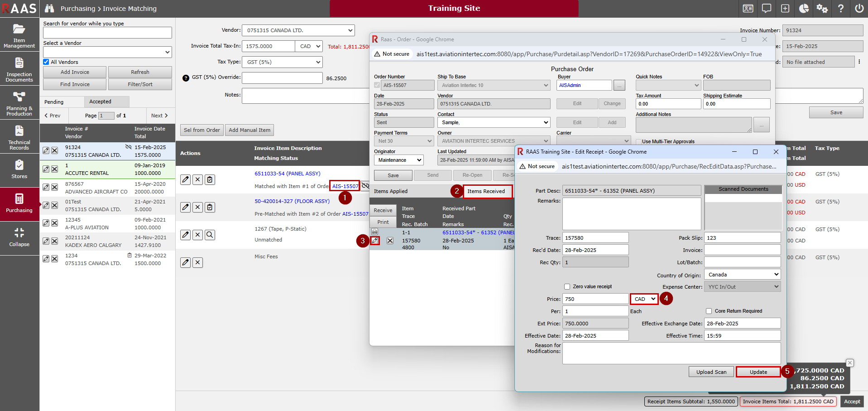Image resolution: width=868 pixels, height=411 pixels.
Task: Select the Items Received tab
Action: point(486,191)
